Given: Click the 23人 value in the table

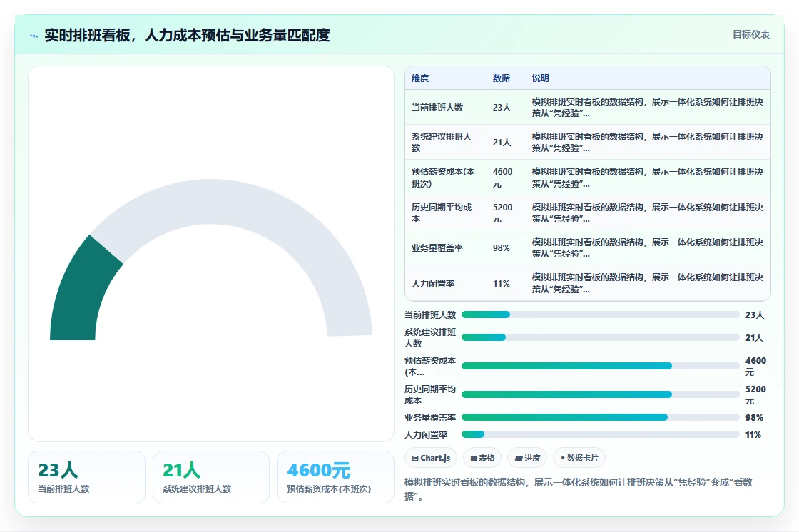Looking at the screenshot, I should pyautogui.click(x=502, y=107).
